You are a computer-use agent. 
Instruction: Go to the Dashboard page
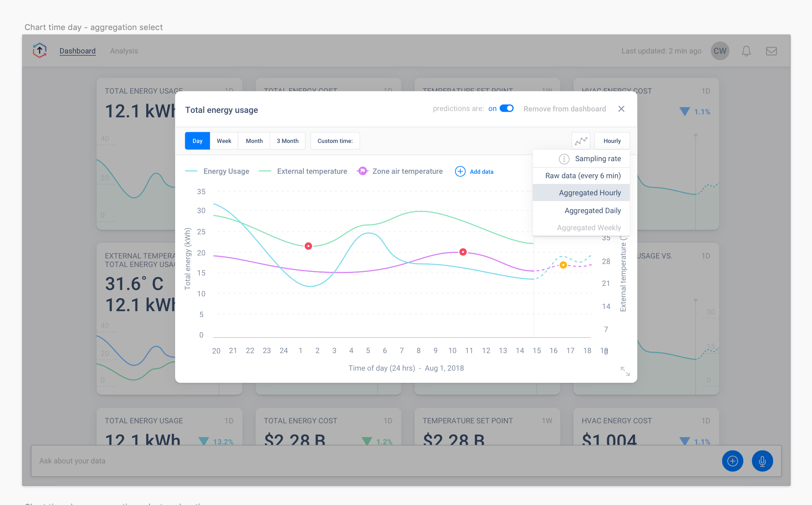point(78,51)
